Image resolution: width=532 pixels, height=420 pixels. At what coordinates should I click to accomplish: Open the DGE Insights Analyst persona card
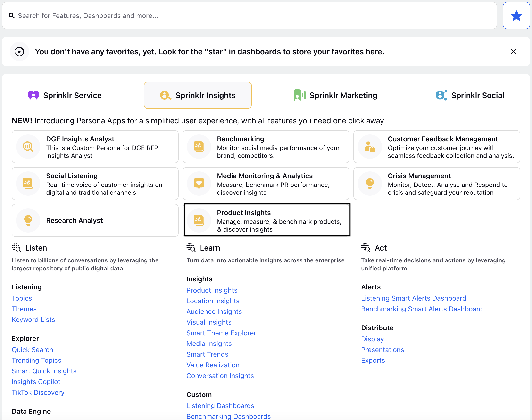95,147
